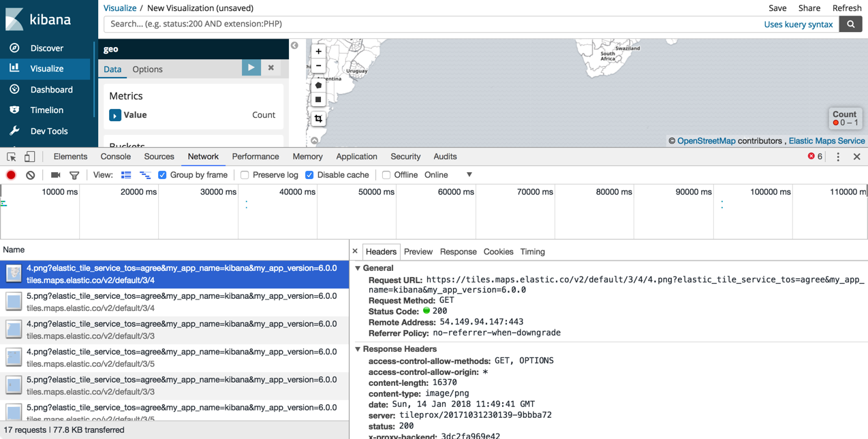Uncheck the Disable cache checkbox
The height and width of the screenshot is (439, 868).
(x=309, y=175)
